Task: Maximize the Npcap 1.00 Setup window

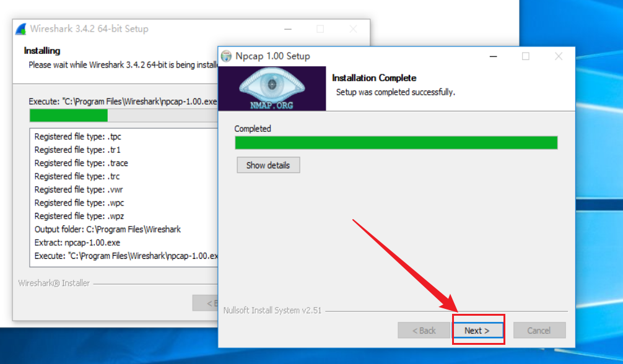Action: click(x=526, y=56)
